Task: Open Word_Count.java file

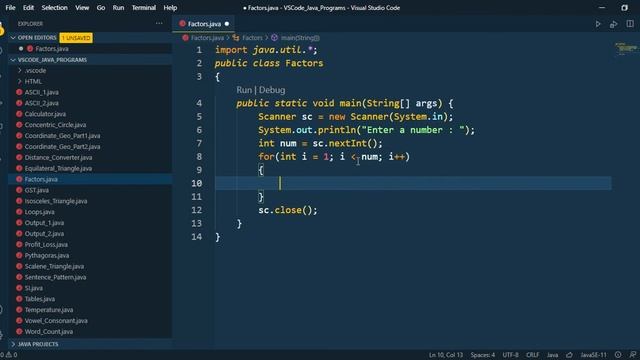Action: (x=49, y=331)
